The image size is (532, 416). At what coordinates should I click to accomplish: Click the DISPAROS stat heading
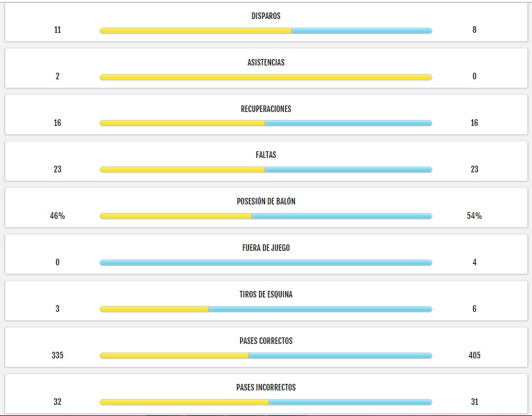pyautogui.click(x=266, y=16)
